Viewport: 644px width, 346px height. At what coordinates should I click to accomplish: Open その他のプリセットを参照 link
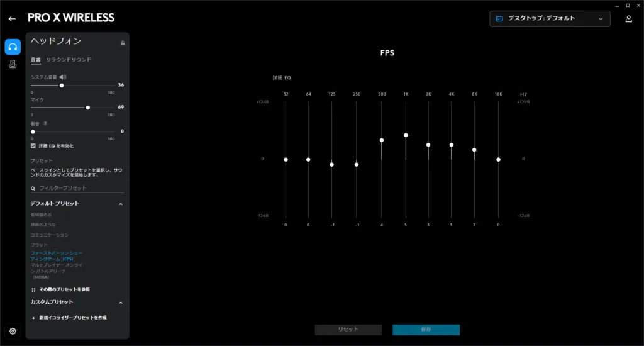(x=65, y=290)
